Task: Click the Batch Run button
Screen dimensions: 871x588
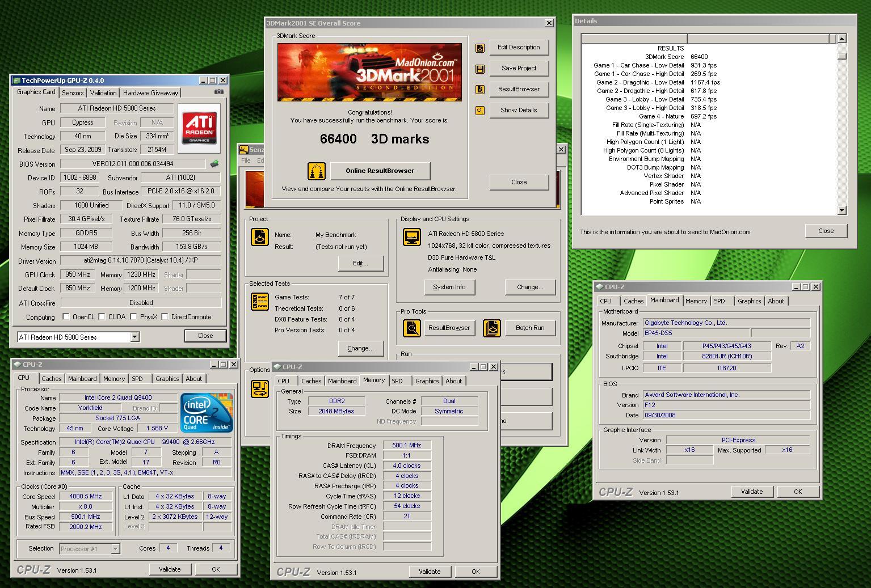Action: (x=530, y=328)
